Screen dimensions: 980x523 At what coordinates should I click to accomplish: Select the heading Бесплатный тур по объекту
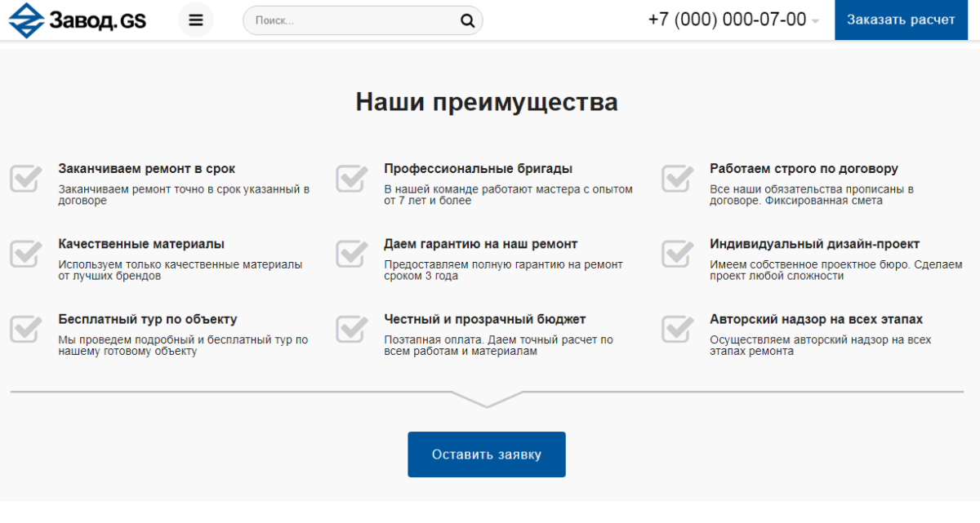(147, 319)
